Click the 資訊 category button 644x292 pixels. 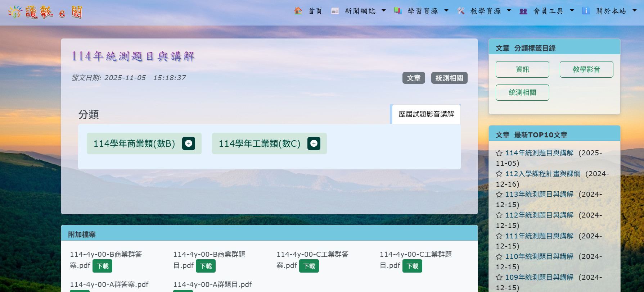522,69
